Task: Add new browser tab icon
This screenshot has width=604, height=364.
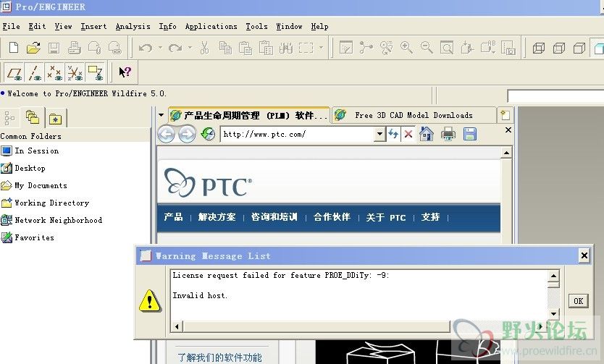Action: [505, 114]
